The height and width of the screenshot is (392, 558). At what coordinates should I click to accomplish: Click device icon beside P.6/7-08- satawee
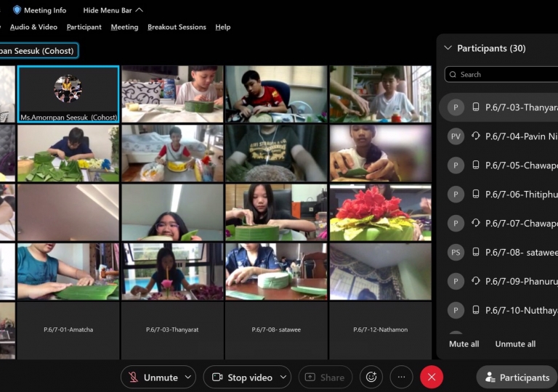click(475, 251)
